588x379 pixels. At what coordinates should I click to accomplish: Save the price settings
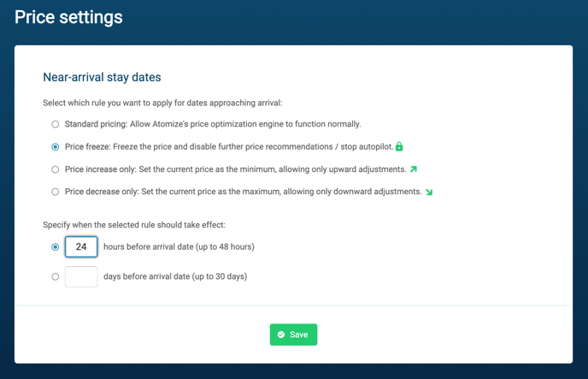[293, 335]
